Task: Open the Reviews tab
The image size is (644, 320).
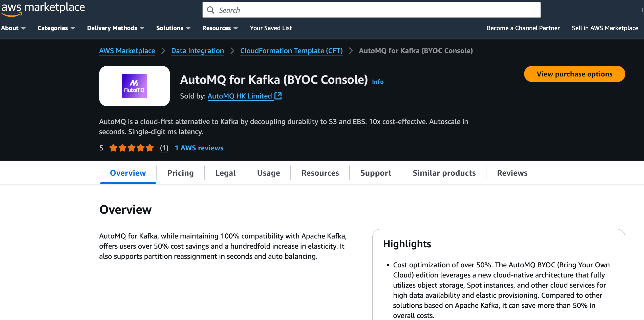Action: click(512, 173)
